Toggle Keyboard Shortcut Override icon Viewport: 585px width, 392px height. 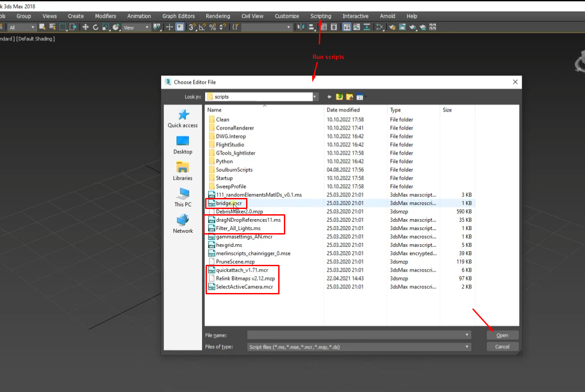pos(180,27)
